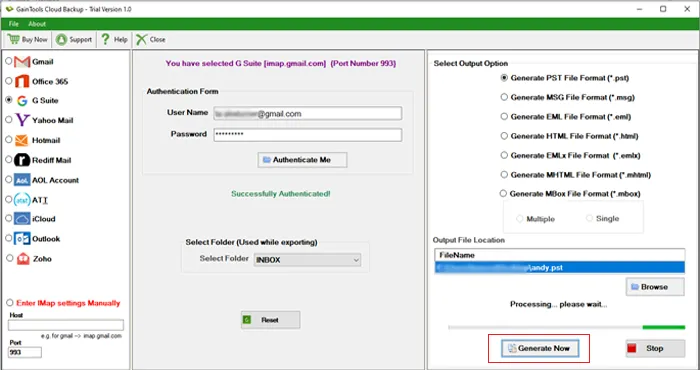Click the FileName column header

tap(560, 255)
